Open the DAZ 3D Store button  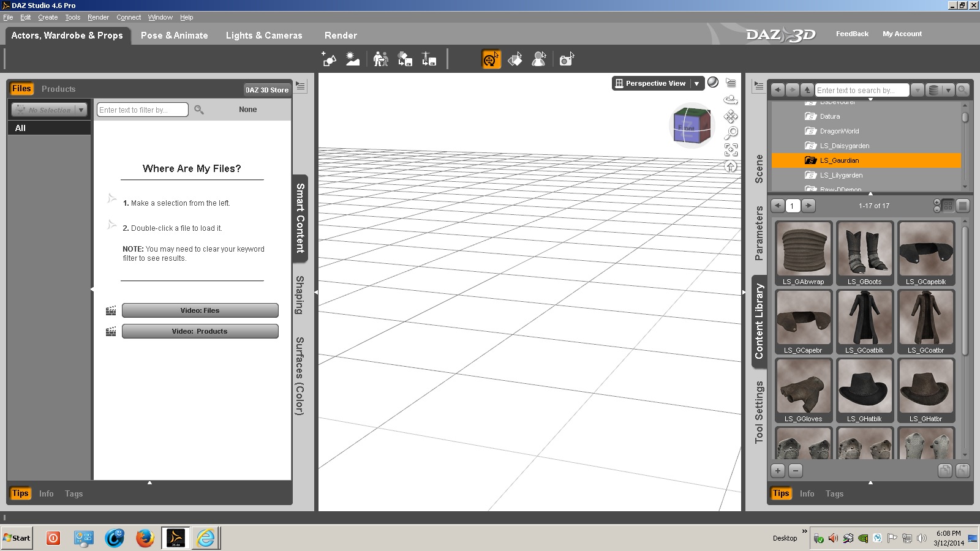266,90
